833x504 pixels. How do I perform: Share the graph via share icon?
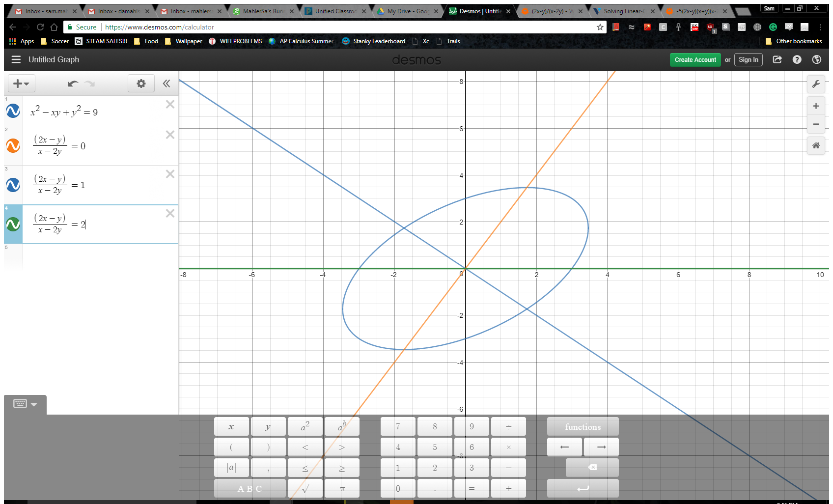(x=777, y=59)
